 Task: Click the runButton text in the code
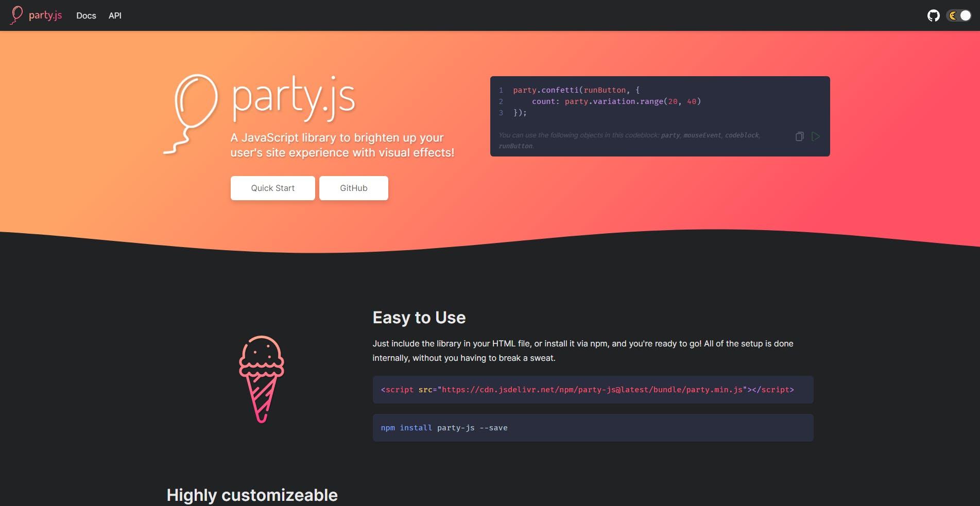[x=605, y=90]
